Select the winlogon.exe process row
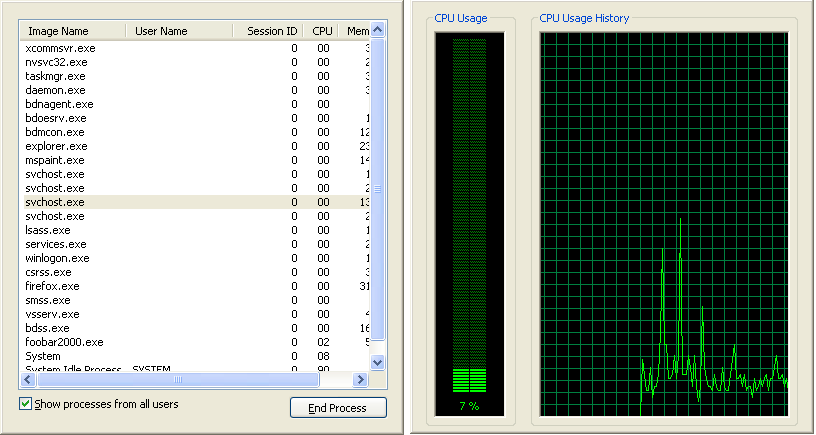Viewport: 816px width, 435px height. [x=57, y=258]
